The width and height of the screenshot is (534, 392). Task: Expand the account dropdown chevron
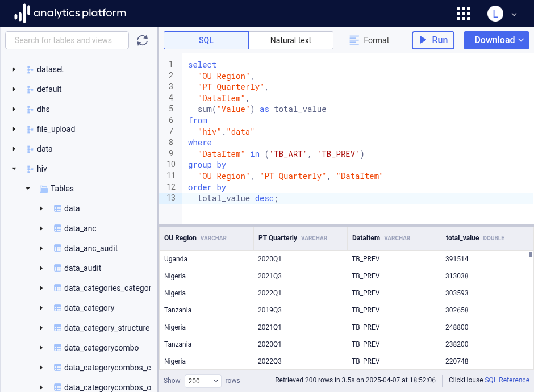pos(514,15)
